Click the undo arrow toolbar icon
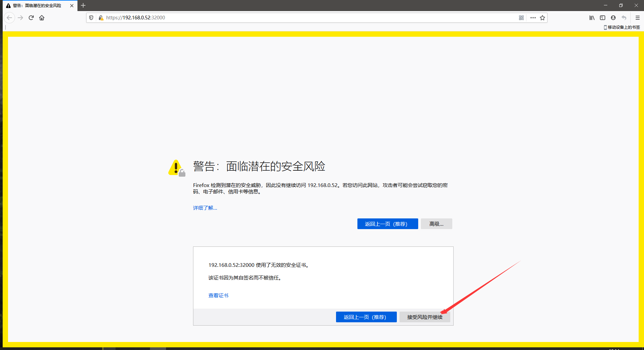 pyautogui.click(x=624, y=18)
